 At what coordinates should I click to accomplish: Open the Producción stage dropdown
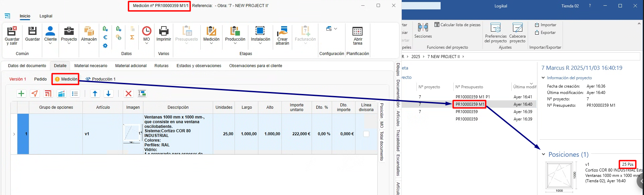click(x=235, y=43)
